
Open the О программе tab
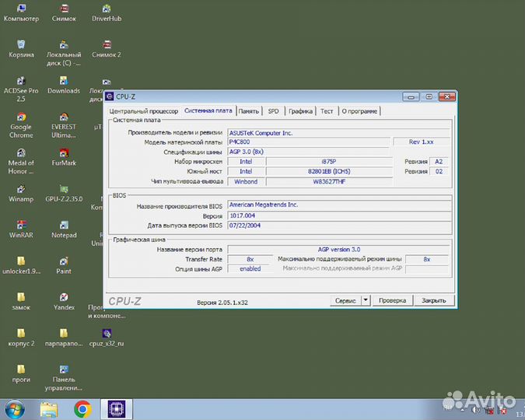pos(360,111)
